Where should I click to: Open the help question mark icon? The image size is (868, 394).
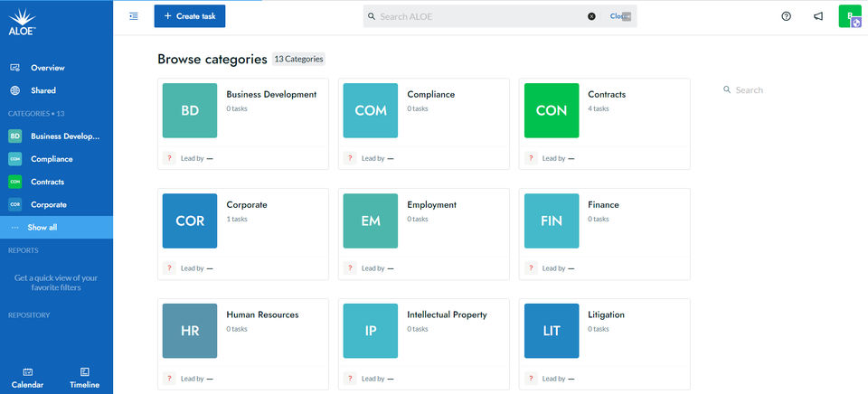click(786, 16)
